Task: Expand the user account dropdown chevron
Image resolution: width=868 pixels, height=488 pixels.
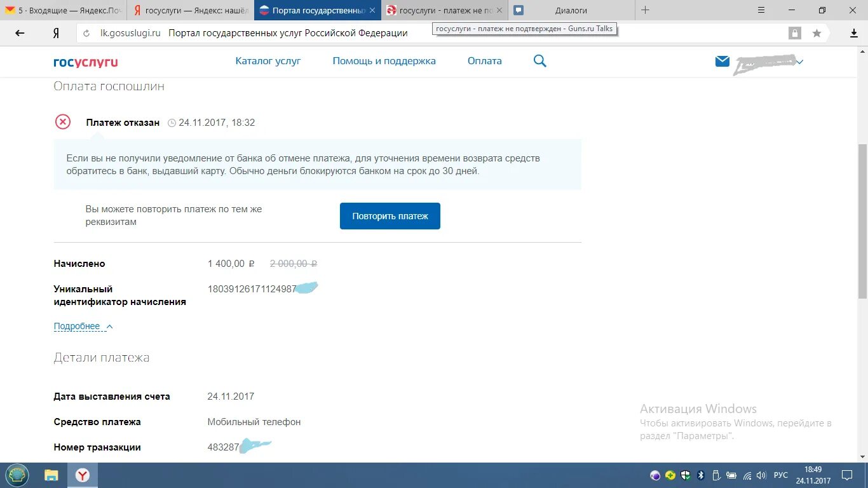Action: coord(800,62)
